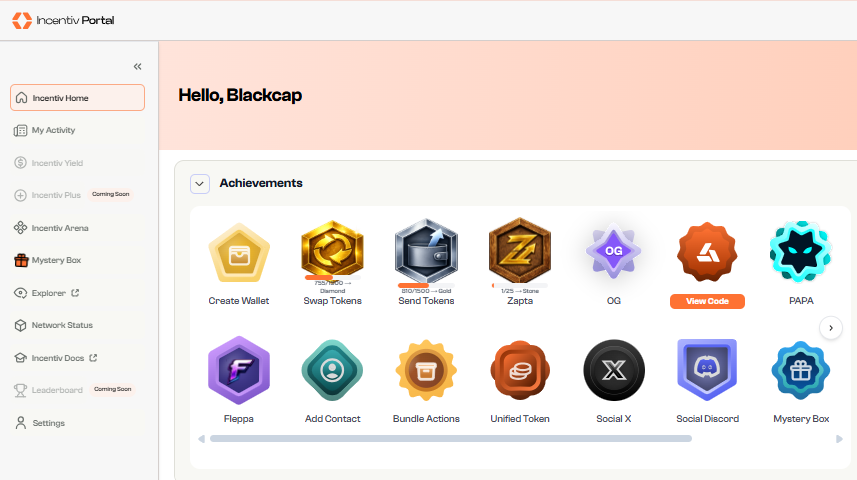Click the dollar icon for Incentiv Yield
Viewport: 857px width, 480px height.
(20, 162)
